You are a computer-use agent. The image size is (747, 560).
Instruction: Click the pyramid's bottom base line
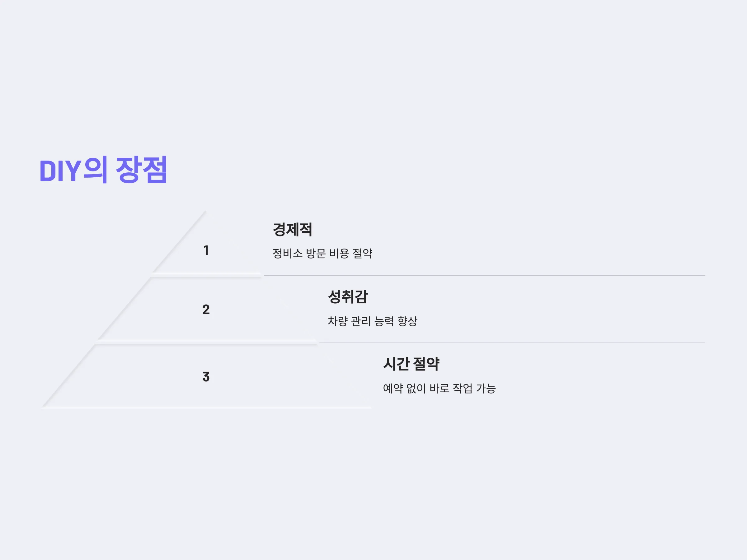point(206,408)
